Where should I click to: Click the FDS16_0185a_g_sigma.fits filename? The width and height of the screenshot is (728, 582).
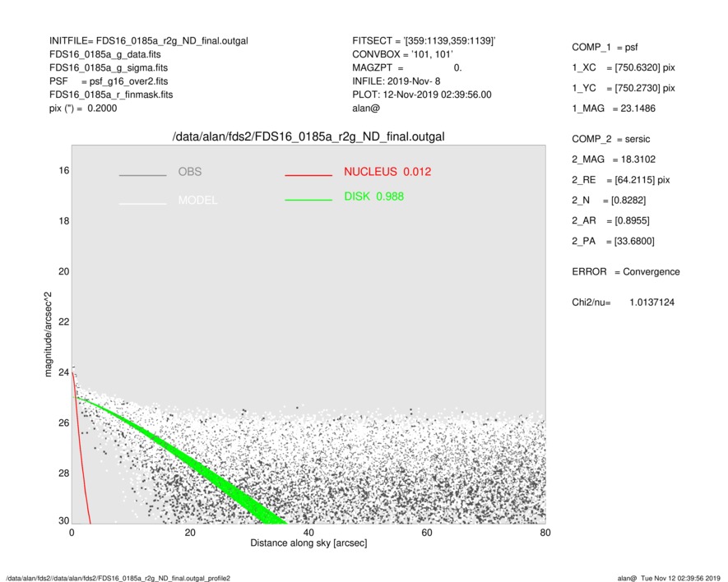109,67
